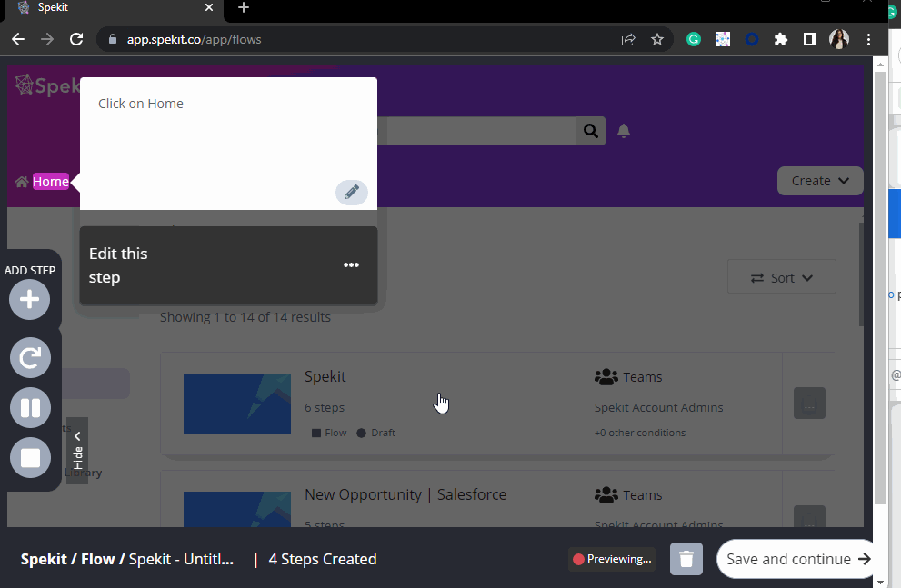The image size is (901, 588).
Task: Click the blue circle extension icon
Action: (x=752, y=39)
